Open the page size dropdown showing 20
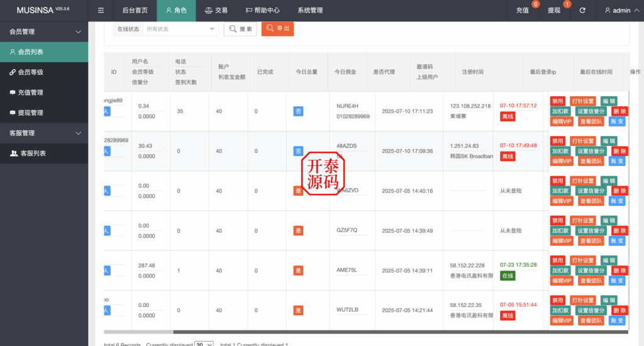This screenshot has height=346, width=644. click(203, 345)
